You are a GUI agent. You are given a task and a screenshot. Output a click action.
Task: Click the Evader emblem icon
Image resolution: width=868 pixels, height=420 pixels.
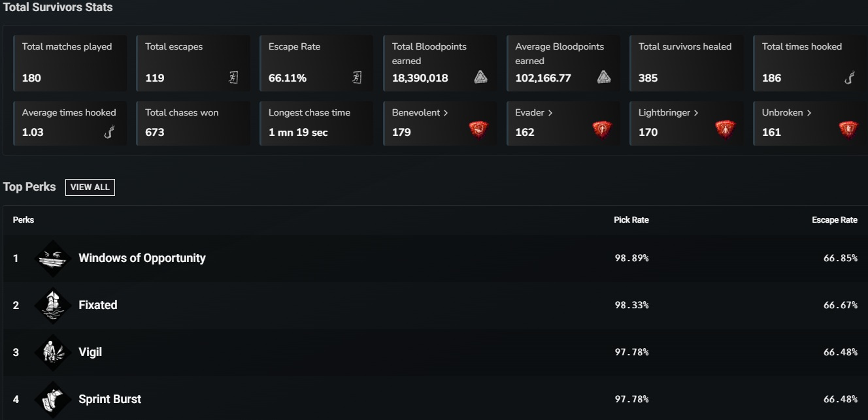tap(603, 129)
